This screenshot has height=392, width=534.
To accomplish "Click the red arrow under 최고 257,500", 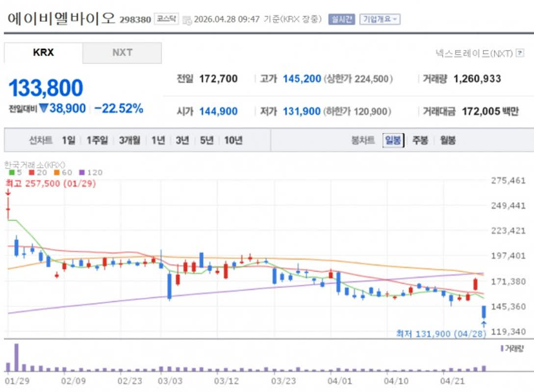I will pyautogui.click(x=8, y=193).
